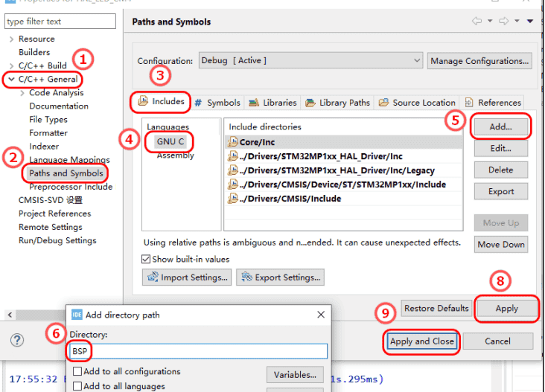Open the Configuration dropdown

pos(310,61)
